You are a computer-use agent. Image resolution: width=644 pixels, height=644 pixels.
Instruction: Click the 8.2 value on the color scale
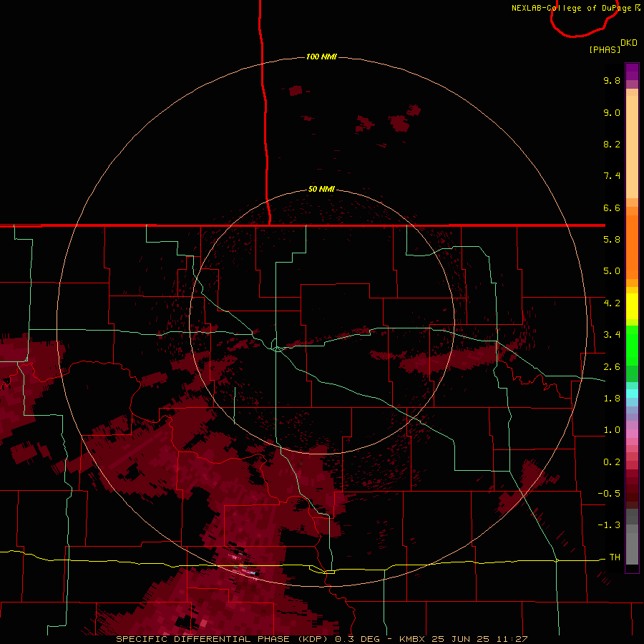612,144
